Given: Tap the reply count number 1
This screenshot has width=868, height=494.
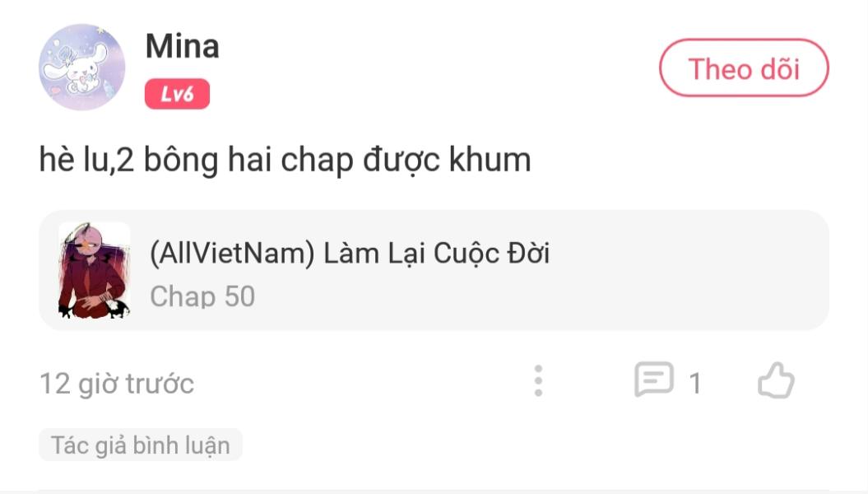Looking at the screenshot, I should pos(695,383).
